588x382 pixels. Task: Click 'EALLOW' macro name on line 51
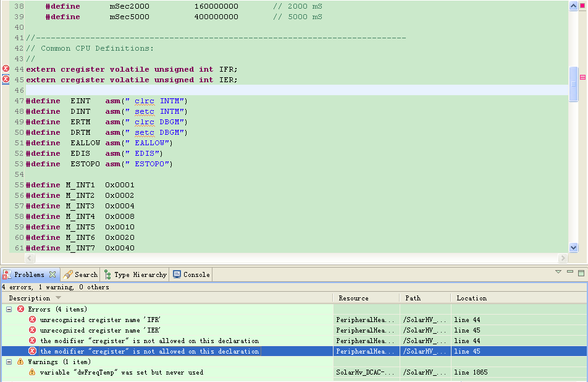pos(85,143)
